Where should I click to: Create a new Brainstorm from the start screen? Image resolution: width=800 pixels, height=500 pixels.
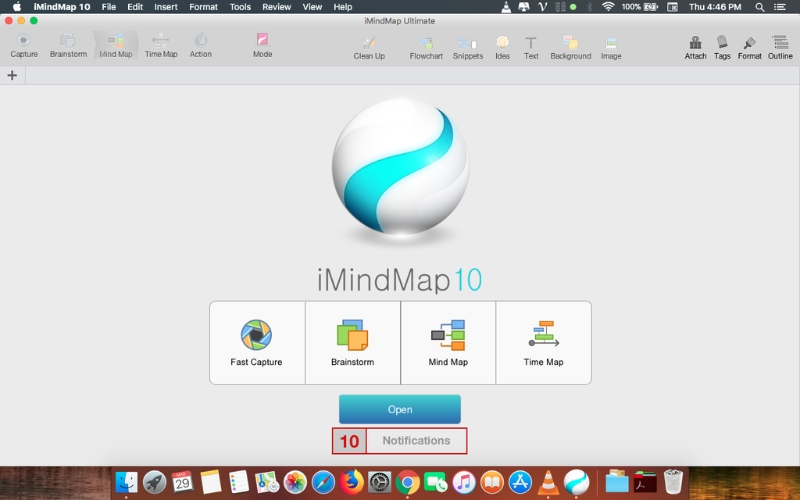coord(353,342)
